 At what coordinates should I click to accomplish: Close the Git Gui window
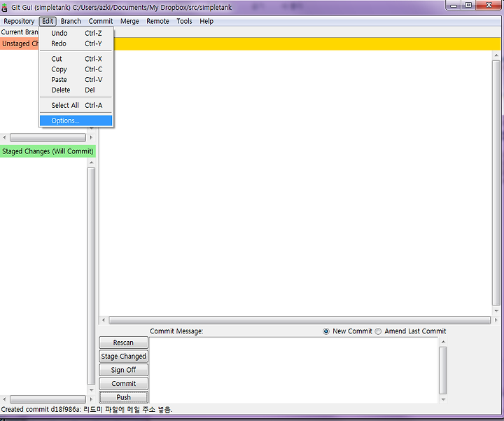489,5
